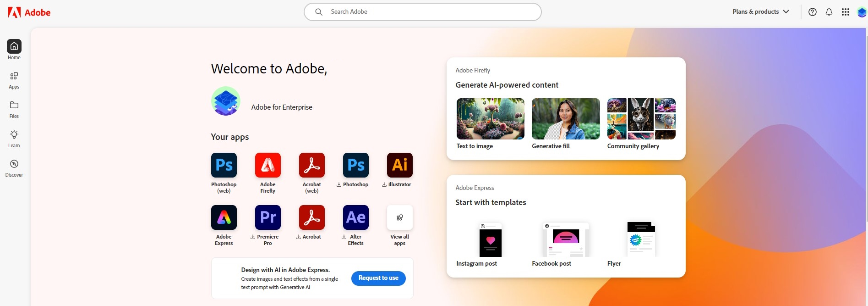
Task: Open the Learn sidebar section
Action: (14, 139)
